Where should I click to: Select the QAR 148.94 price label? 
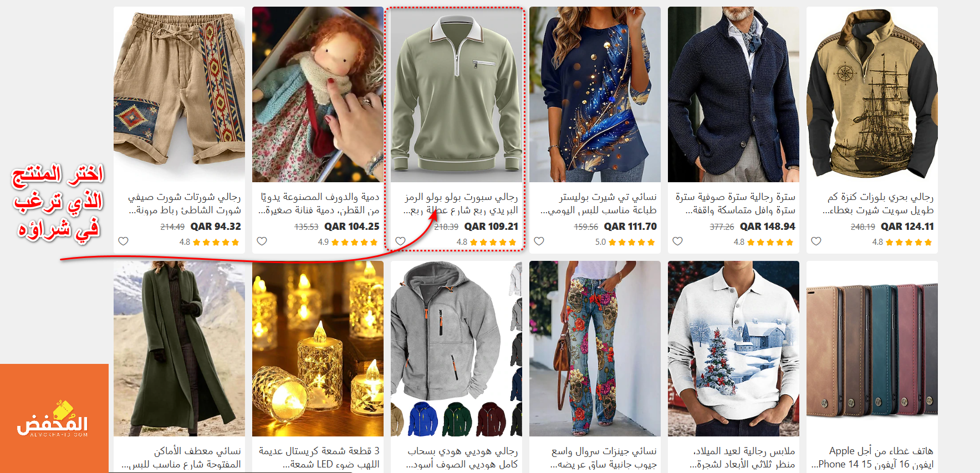(x=768, y=227)
